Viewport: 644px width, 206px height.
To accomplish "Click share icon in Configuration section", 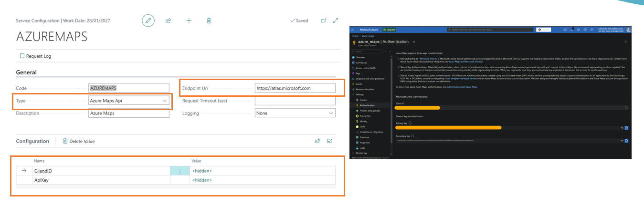I will (x=317, y=141).
